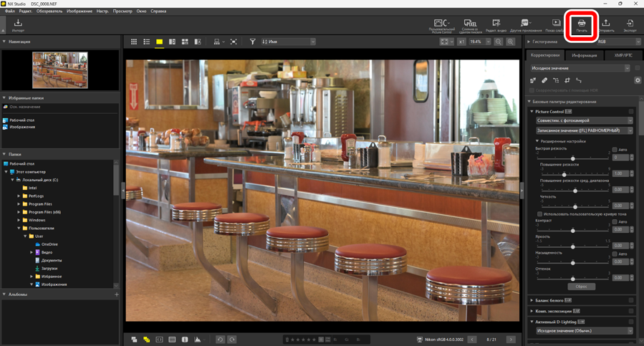Expand the Program Files folder node
Viewport: 644px width, 346px height.
(x=19, y=204)
